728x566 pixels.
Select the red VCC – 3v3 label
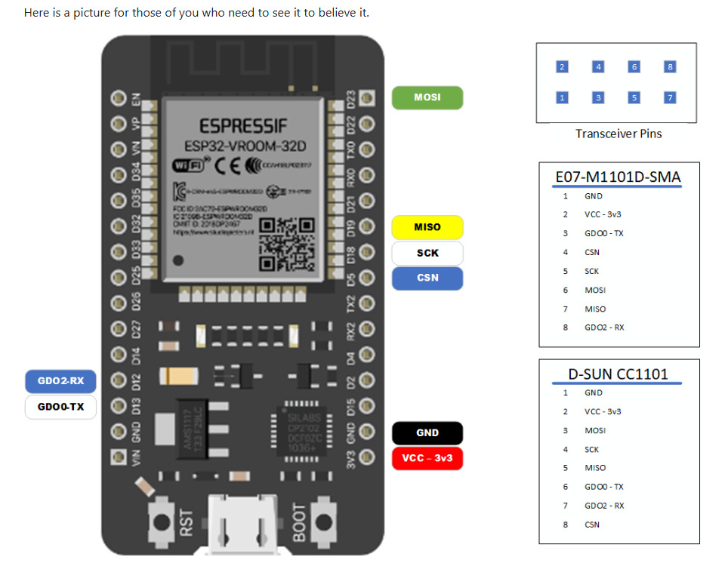(x=427, y=458)
